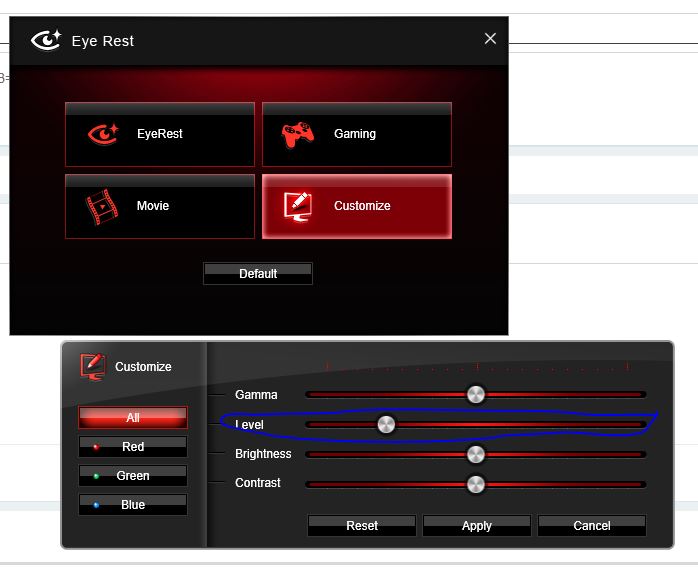Click the Contrast slider knob
The image size is (698, 572).
click(475, 484)
